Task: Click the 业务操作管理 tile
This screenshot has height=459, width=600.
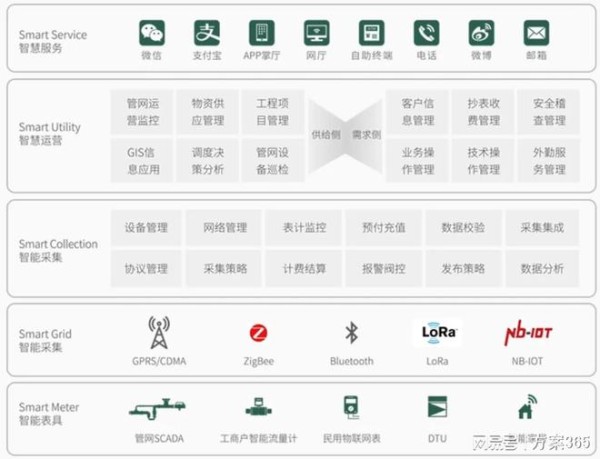Action: (417, 161)
